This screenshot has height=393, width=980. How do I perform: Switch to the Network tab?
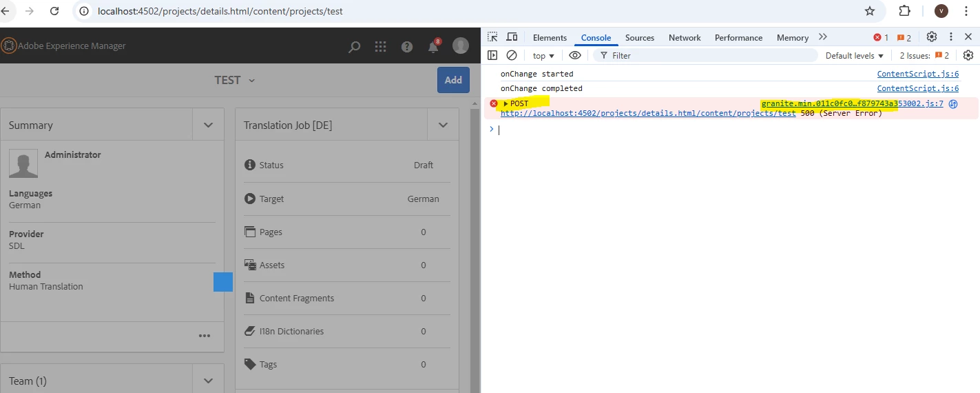(x=685, y=38)
